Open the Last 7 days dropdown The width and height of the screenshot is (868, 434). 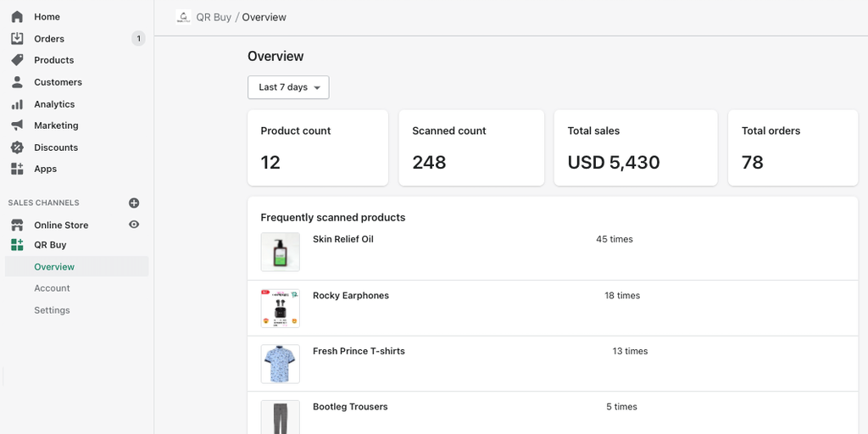coord(288,87)
